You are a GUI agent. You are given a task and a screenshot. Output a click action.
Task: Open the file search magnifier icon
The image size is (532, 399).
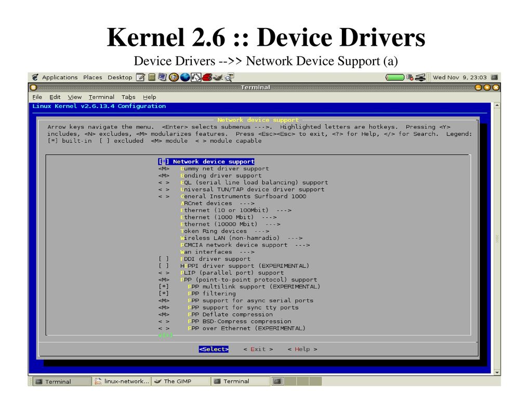(229, 77)
